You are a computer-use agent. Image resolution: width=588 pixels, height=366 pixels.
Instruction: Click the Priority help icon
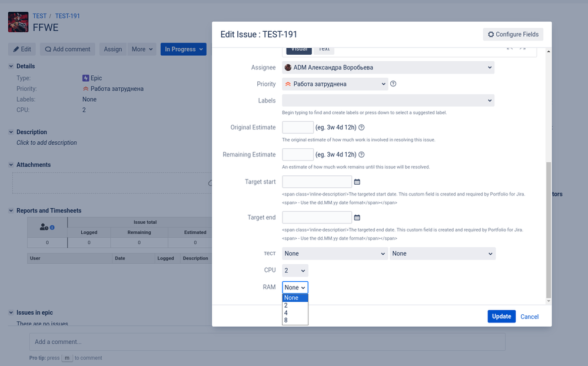(x=393, y=84)
